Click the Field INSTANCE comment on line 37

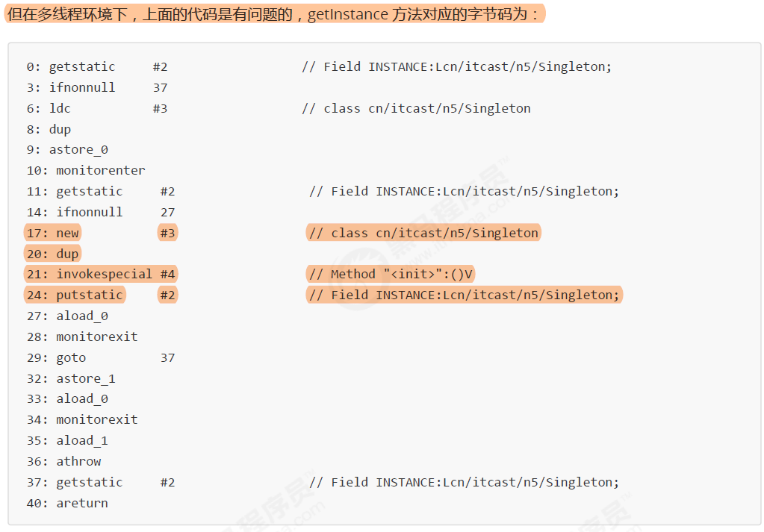[464, 482]
